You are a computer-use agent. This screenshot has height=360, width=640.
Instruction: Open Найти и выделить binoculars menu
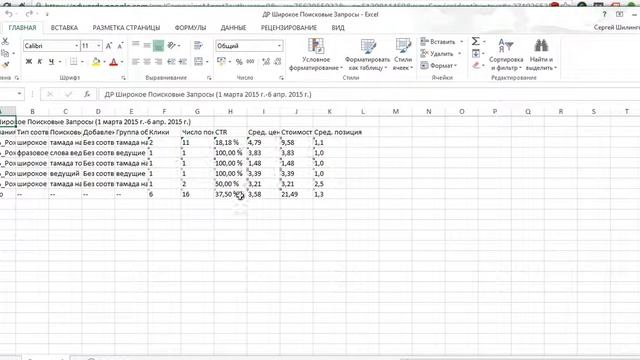coord(541,55)
